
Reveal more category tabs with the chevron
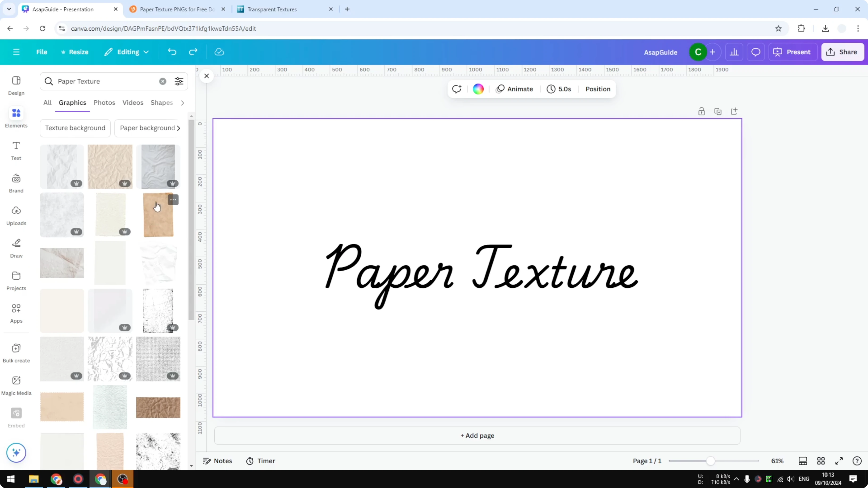coord(182,103)
